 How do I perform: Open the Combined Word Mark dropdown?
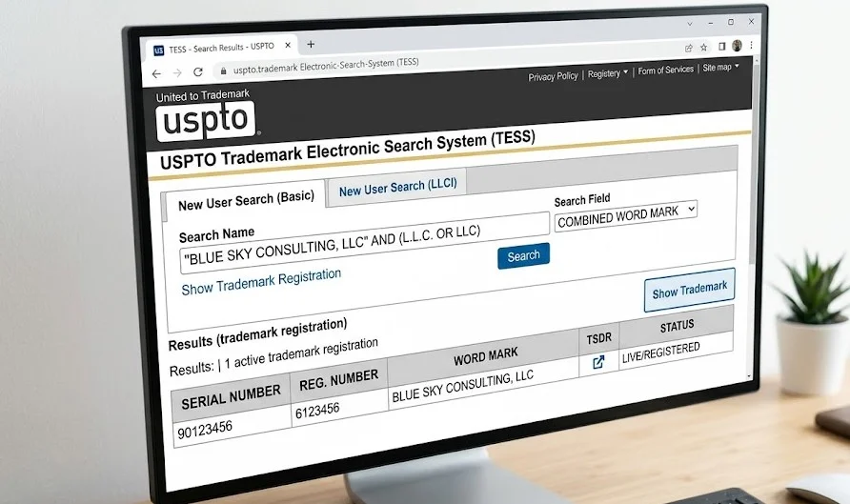625,215
